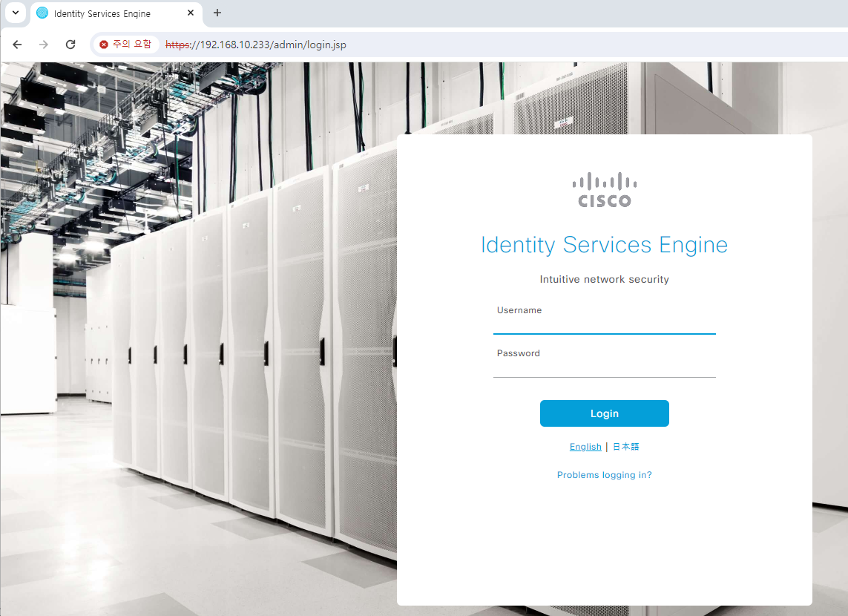Open a new browser tab

217,13
